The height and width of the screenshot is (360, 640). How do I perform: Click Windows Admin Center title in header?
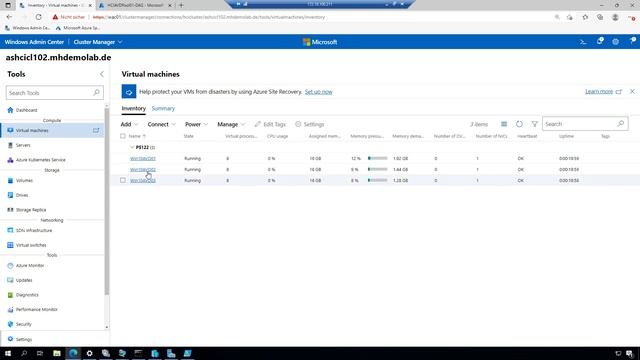pyautogui.click(x=34, y=42)
